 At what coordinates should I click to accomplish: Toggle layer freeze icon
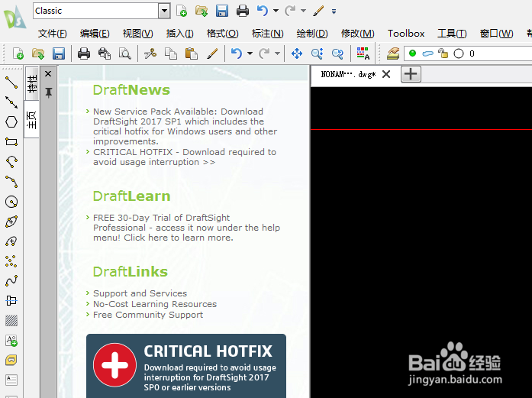pos(428,53)
